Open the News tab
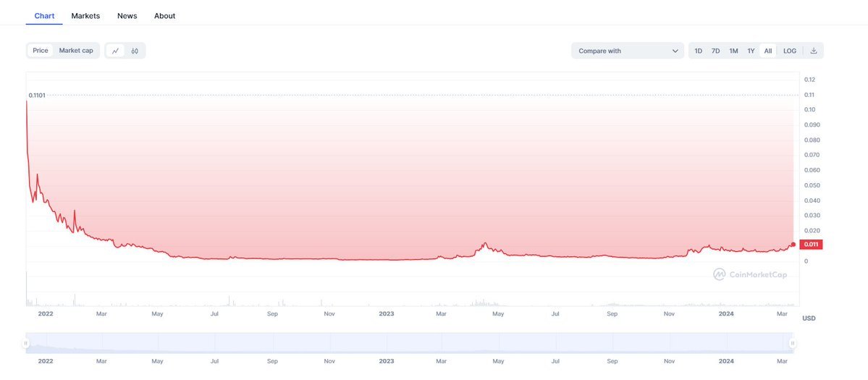The width and height of the screenshot is (868, 380). tap(127, 15)
